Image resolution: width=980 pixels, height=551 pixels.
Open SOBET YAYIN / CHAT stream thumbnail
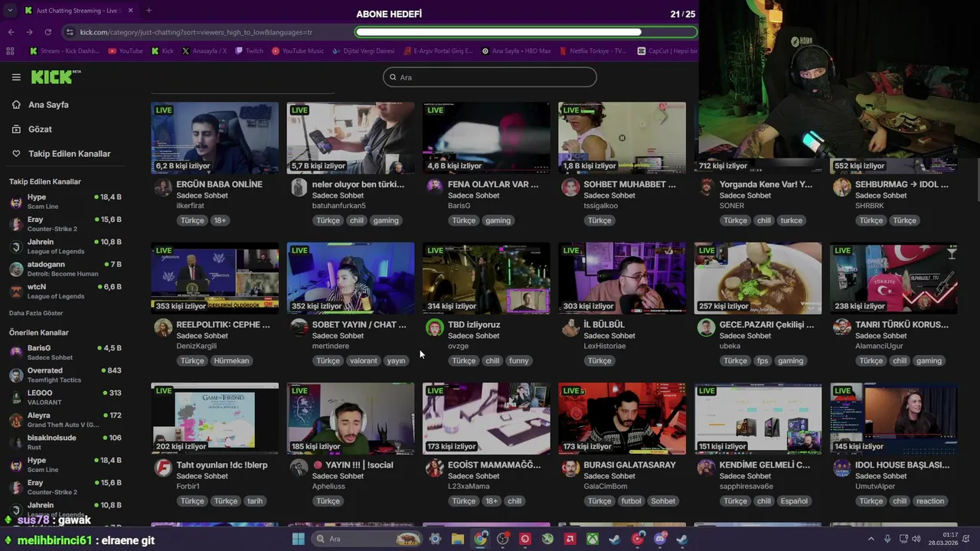click(x=351, y=279)
